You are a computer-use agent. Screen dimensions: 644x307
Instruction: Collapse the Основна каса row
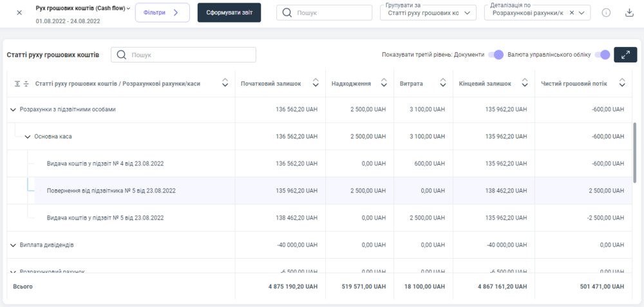click(27, 136)
